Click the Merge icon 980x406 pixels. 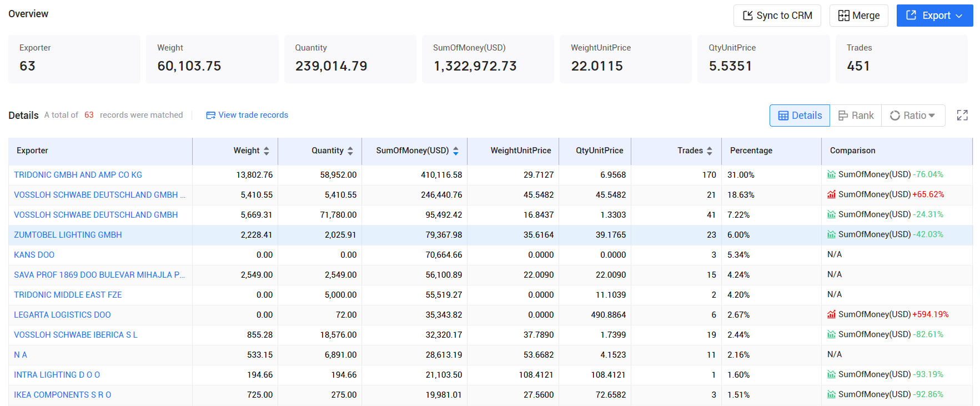point(844,16)
